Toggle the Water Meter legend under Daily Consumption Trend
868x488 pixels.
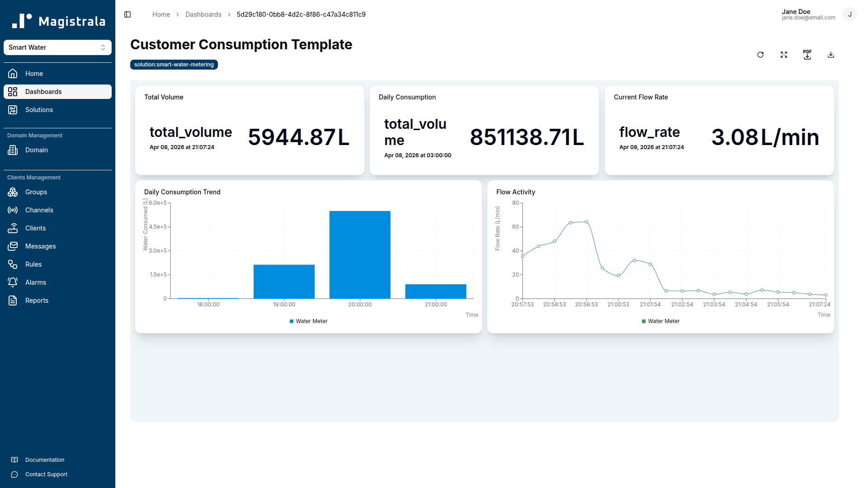(308, 321)
